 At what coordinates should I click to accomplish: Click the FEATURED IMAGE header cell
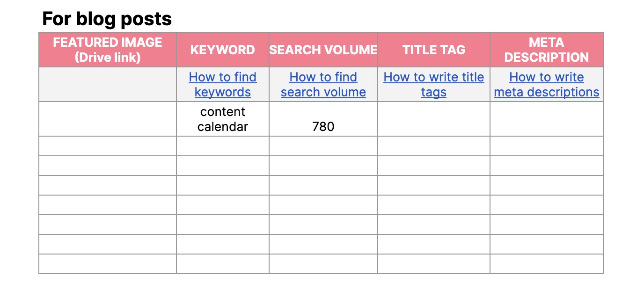108,50
